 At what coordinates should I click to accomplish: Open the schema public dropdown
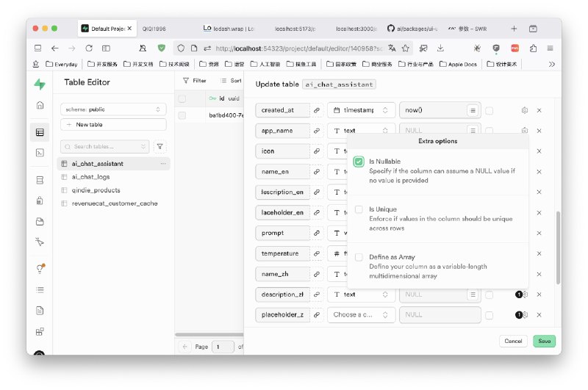(x=113, y=109)
